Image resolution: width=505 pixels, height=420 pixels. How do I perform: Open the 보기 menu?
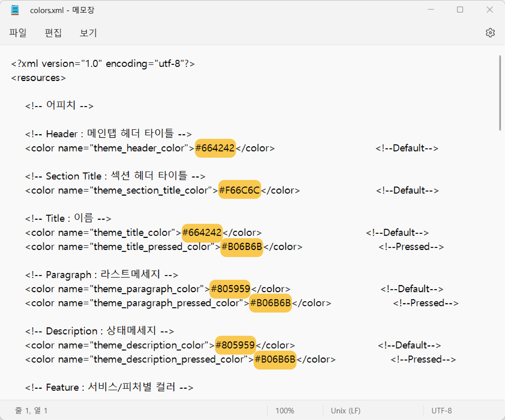(88, 33)
